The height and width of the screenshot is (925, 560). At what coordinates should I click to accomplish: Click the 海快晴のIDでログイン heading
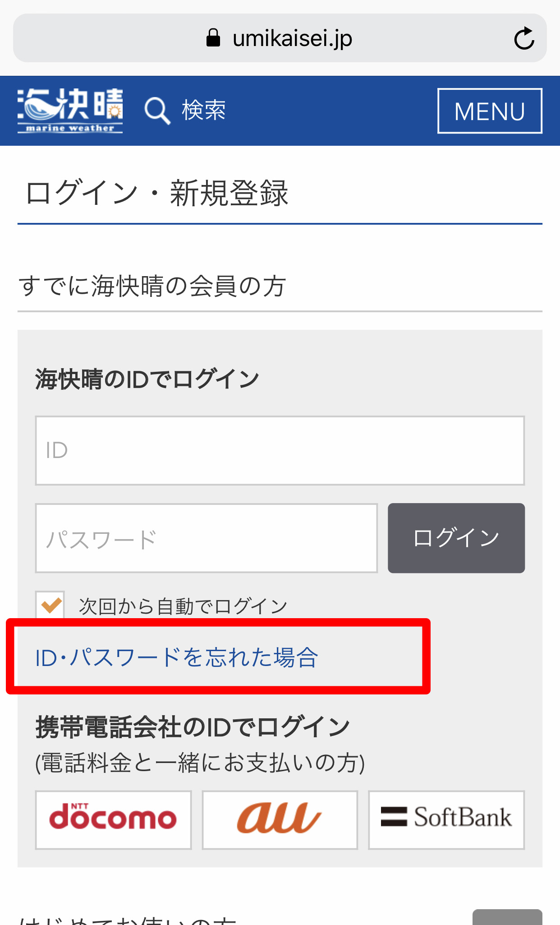(x=147, y=379)
